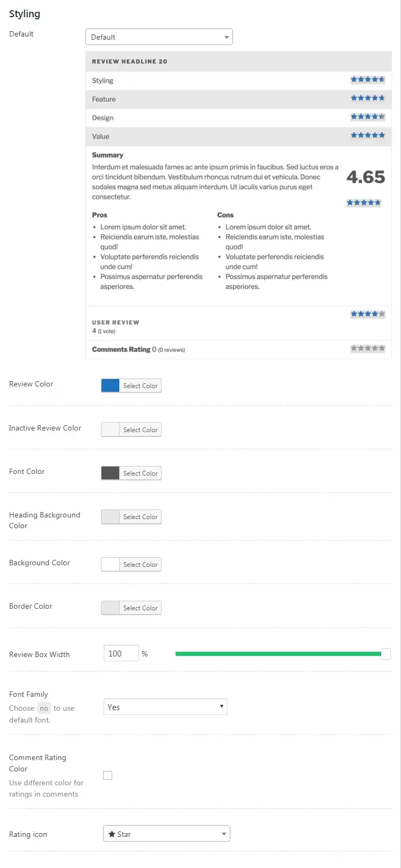Screen dimensions: 401x868
Task: Open the Default styling dropdown
Action: click(x=159, y=37)
